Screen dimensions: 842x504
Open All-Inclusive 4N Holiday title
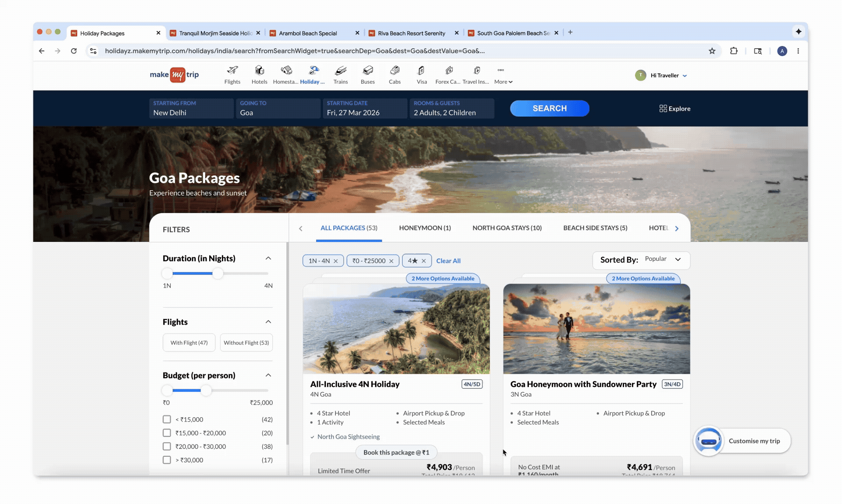pyautogui.click(x=355, y=384)
